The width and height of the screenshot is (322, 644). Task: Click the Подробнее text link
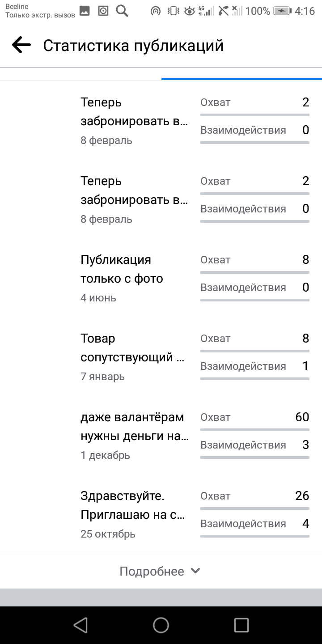point(152,571)
